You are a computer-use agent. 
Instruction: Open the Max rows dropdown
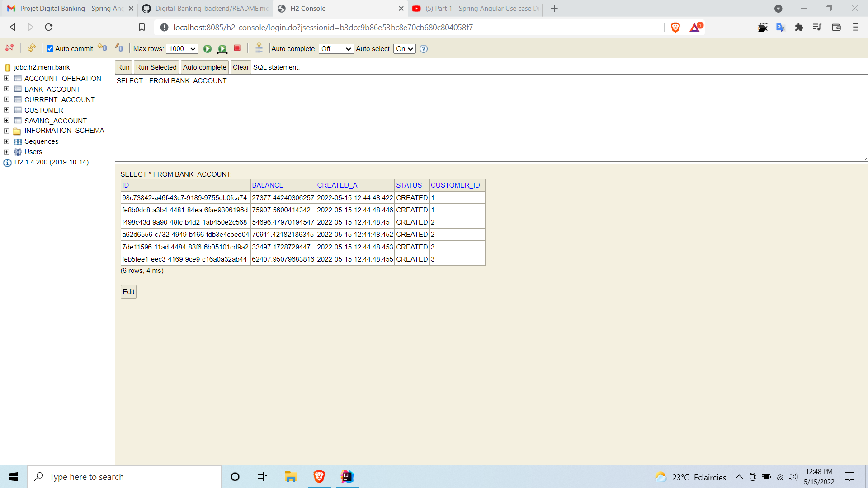click(181, 49)
